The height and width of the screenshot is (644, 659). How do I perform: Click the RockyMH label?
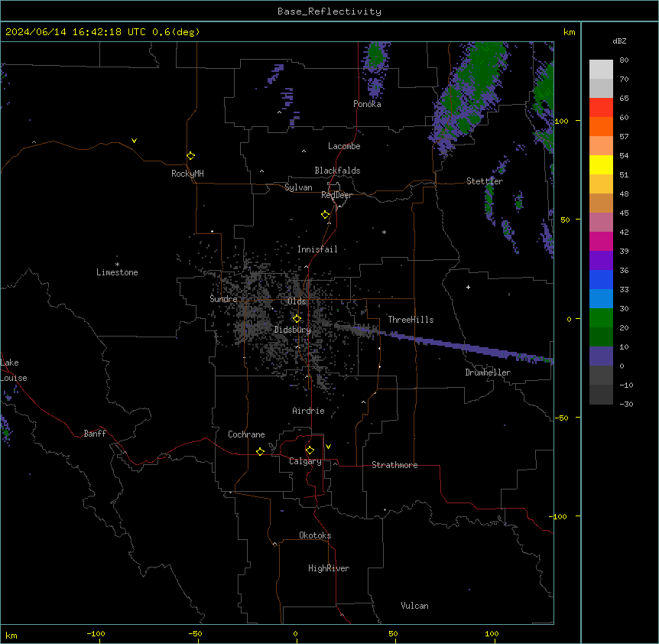(x=187, y=174)
